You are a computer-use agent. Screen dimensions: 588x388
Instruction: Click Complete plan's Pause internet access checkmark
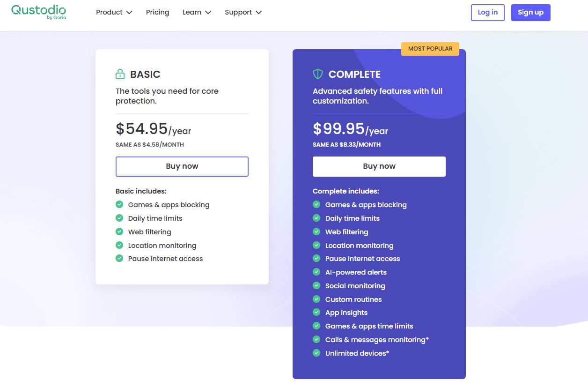pyautogui.click(x=316, y=258)
